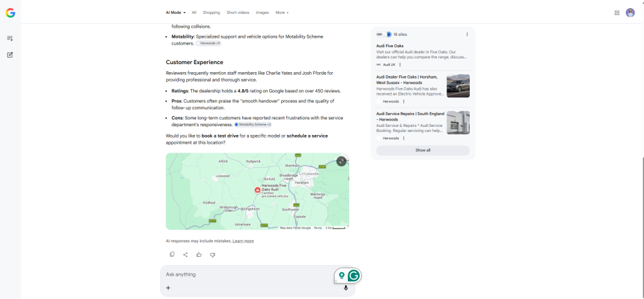Open the Learn more link
Screen dimensions: 644x299
[x=243, y=241]
